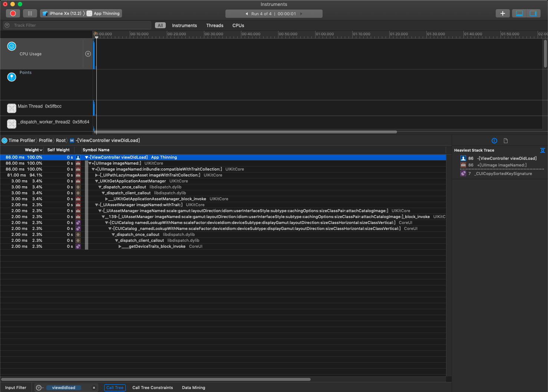Collapse the -[ViewController viewDidLoad] row
Screen dimensions: 548x392
87,157
